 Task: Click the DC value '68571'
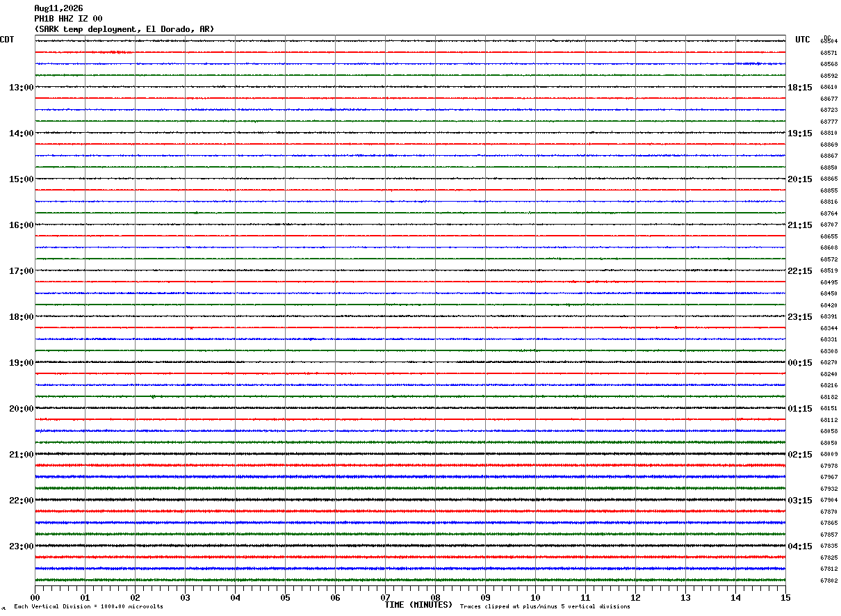point(829,53)
